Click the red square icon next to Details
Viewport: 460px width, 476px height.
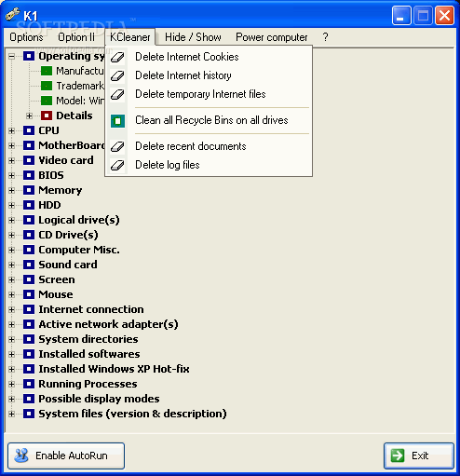tap(47, 116)
